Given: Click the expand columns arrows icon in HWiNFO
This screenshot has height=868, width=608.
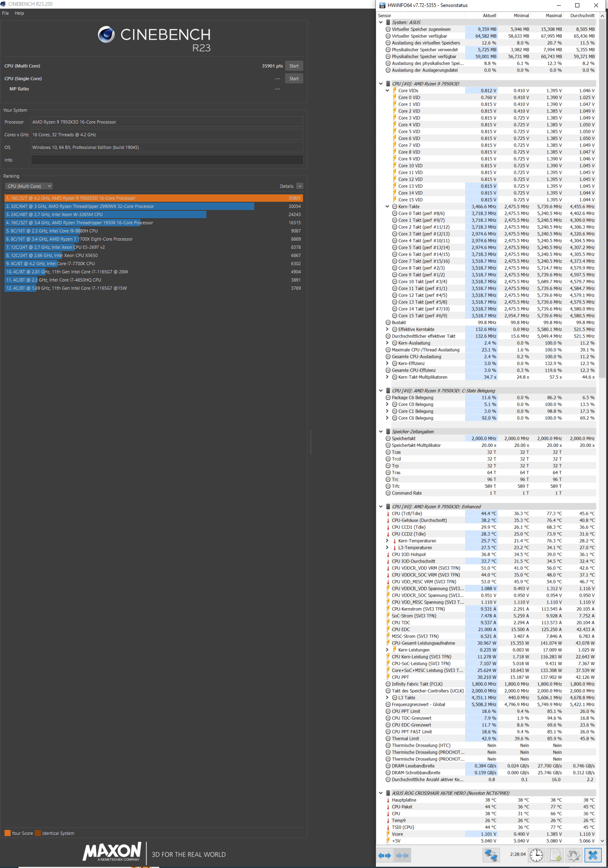Looking at the screenshot, I should click(384, 855).
